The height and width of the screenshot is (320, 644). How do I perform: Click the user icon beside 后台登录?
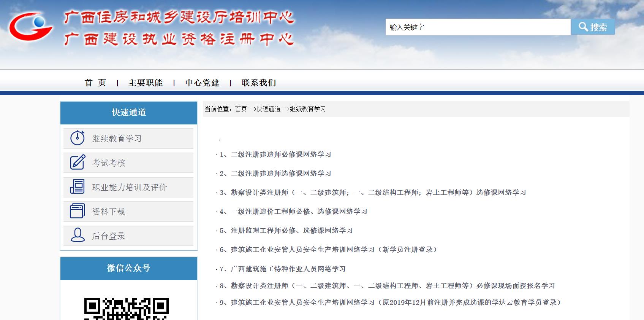78,236
